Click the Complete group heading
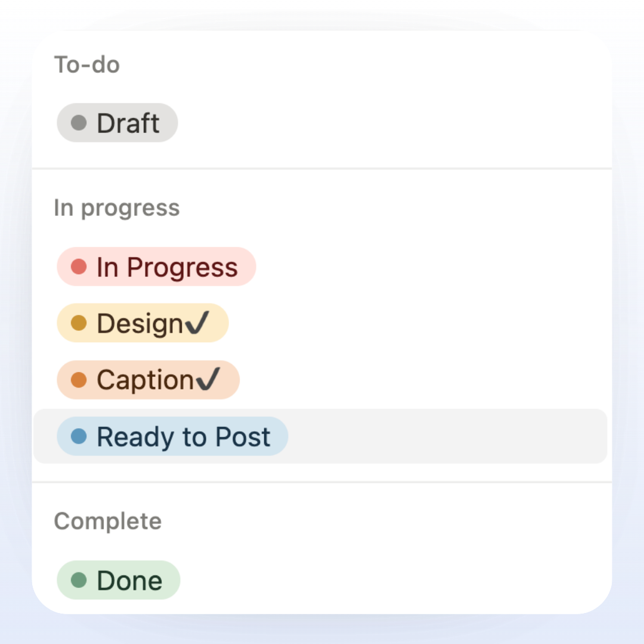Screen dimensions: 644x644 coord(108,521)
